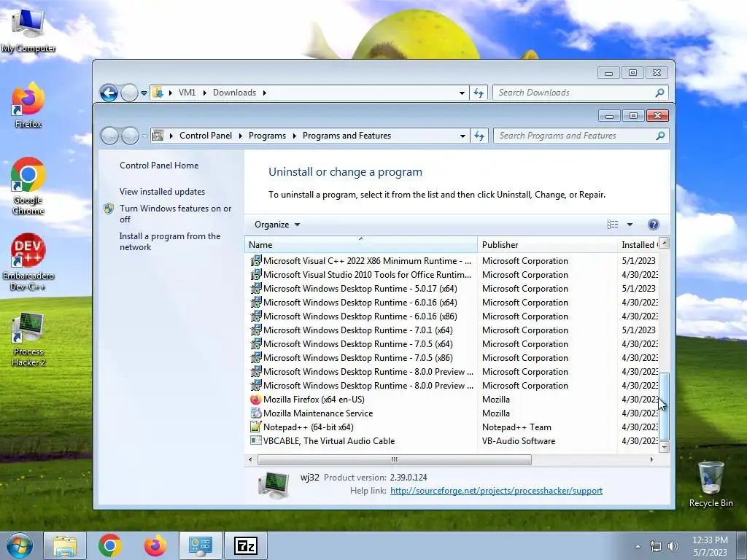Screen dimensions: 747x560
Task: Open the more view options dropdown arrow
Action: 630,225
